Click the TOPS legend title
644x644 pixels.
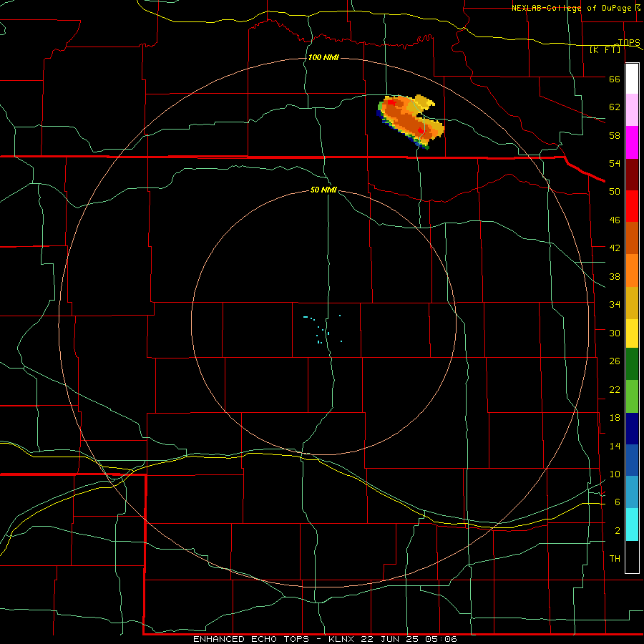[629, 42]
